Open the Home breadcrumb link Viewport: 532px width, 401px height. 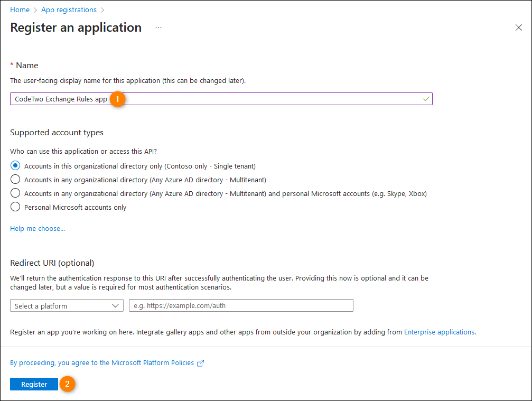pyautogui.click(x=20, y=10)
